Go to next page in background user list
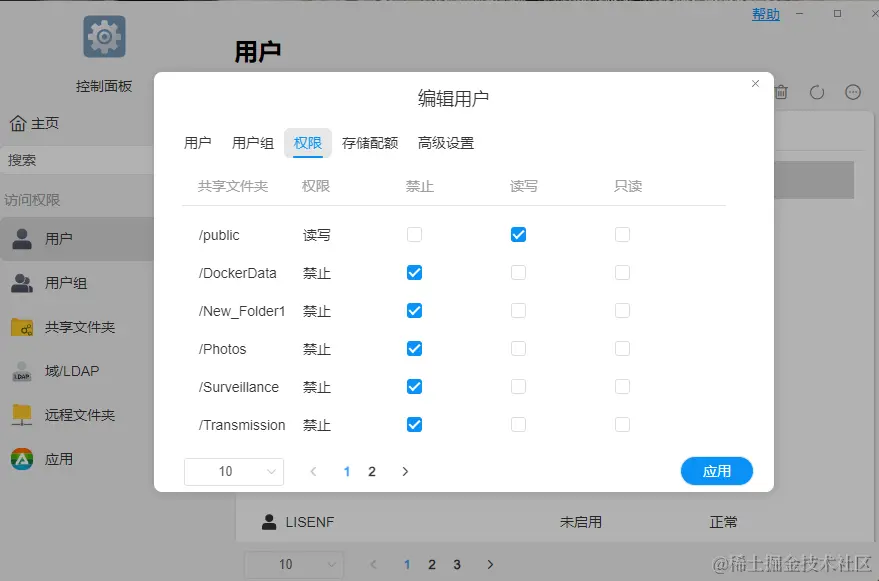Screen dimensions: 879x581 click(490, 564)
